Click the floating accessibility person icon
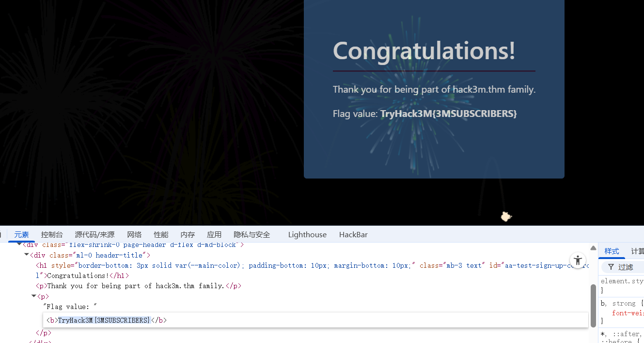Image resolution: width=644 pixels, height=343 pixels. click(578, 260)
